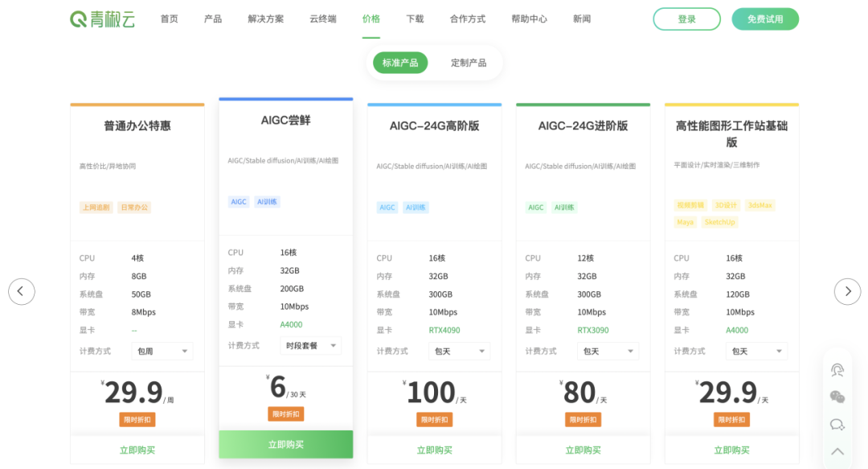
Task: Click AIGC-24G进阶版 card title
Action: click(x=583, y=125)
